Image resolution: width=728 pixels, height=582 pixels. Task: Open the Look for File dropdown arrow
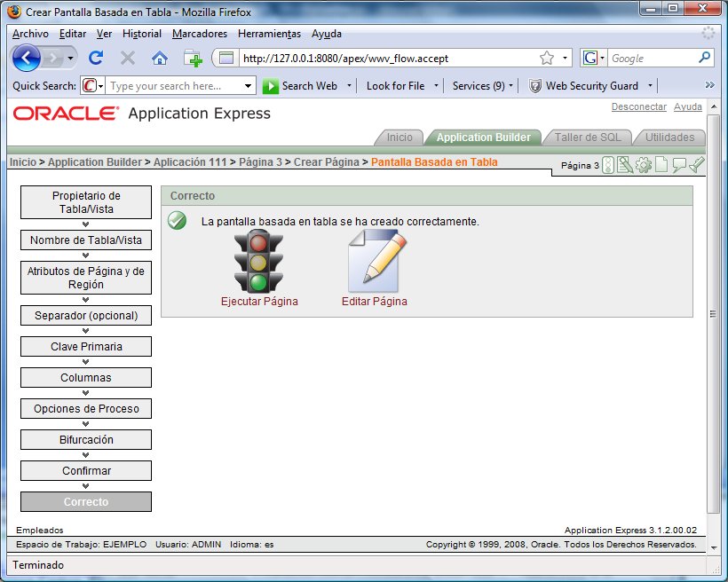coord(436,85)
